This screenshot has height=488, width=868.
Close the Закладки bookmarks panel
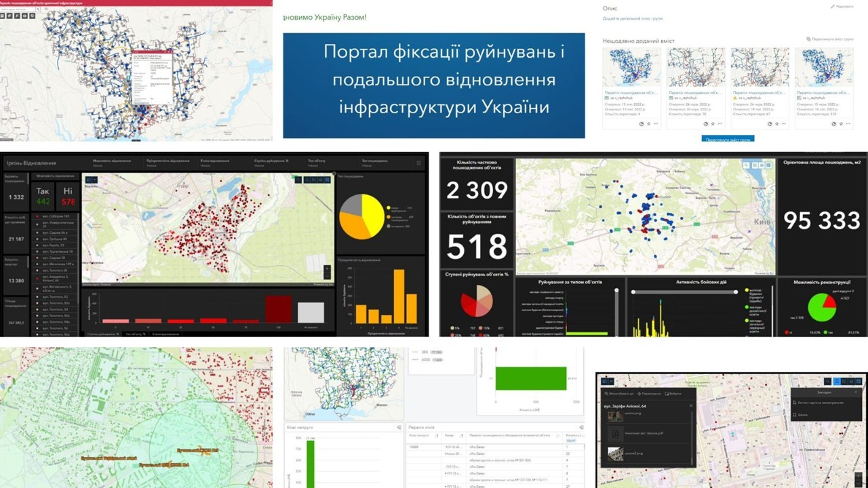click(x=856, y=392)
